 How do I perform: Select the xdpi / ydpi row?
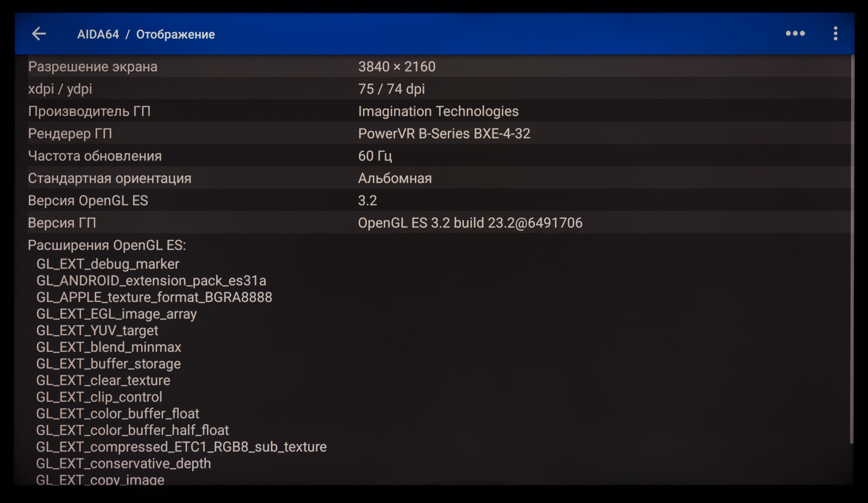pos(60,89)
